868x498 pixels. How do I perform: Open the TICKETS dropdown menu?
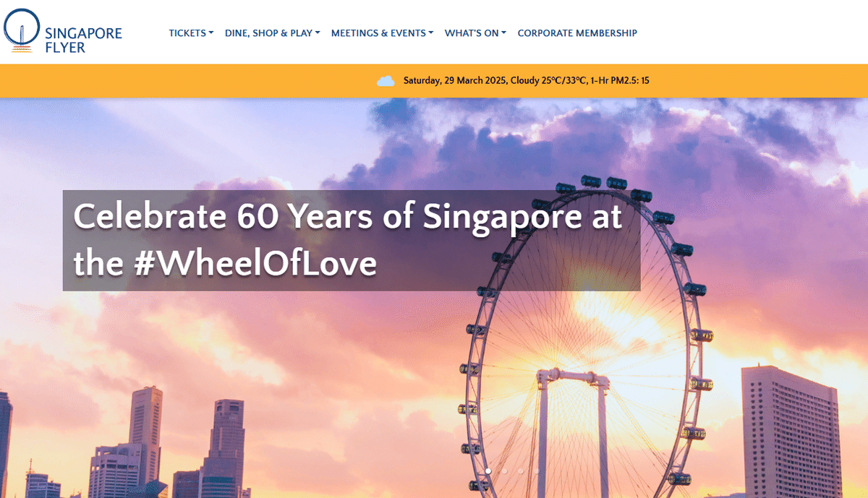point(191,33)
